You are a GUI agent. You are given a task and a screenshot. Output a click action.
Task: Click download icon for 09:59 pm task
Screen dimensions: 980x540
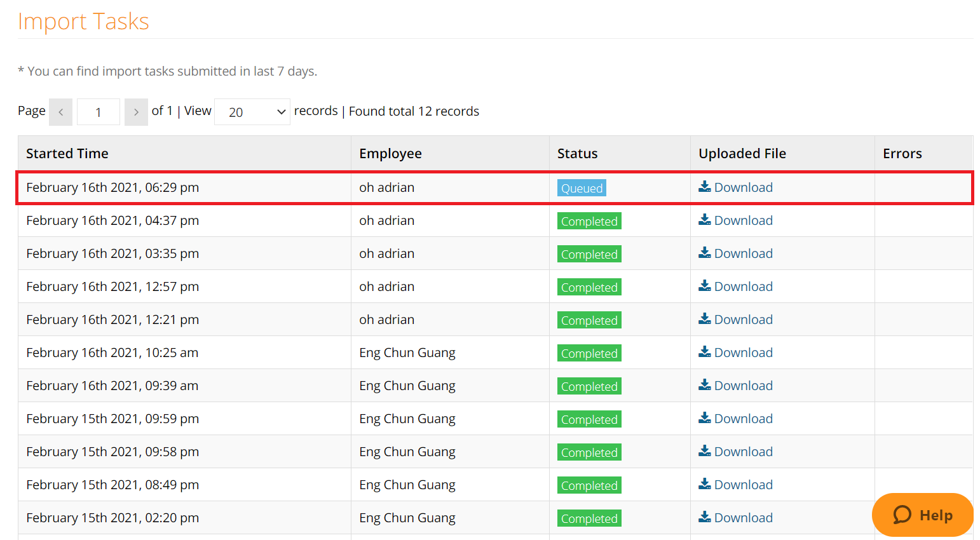704,418
